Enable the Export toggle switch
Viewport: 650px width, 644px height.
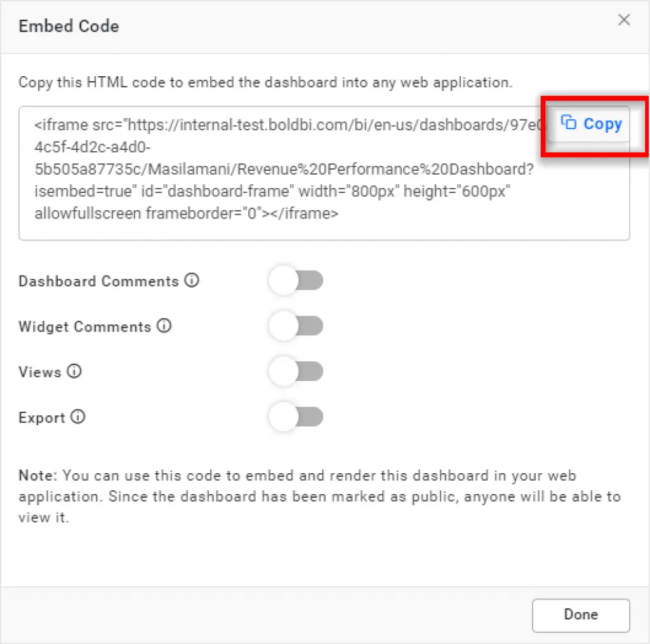(296, 417)
